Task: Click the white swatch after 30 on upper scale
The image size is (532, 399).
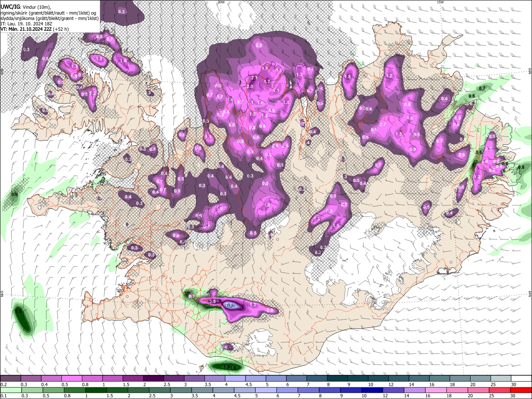Action: tap(521, 379)
